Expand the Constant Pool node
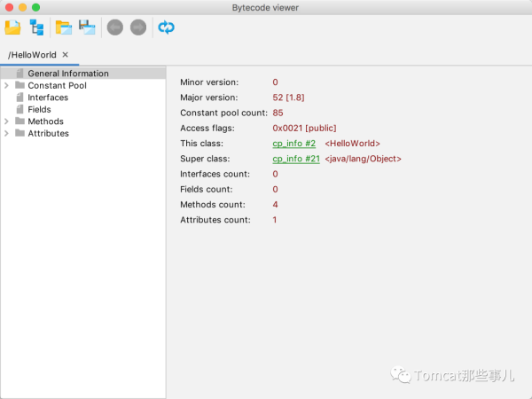This screenshot has width=532, height=399. [6, 86]
